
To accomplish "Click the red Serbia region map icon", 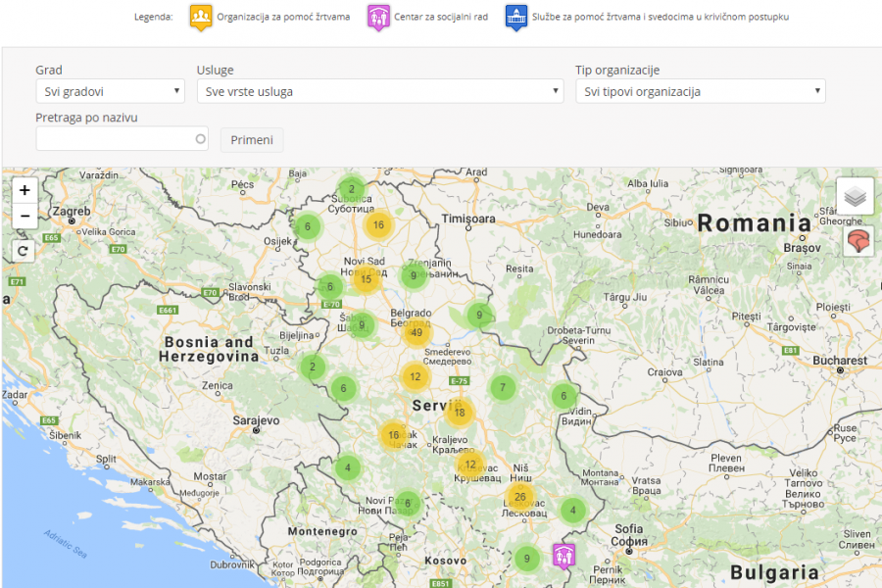I will click(857, 241).
